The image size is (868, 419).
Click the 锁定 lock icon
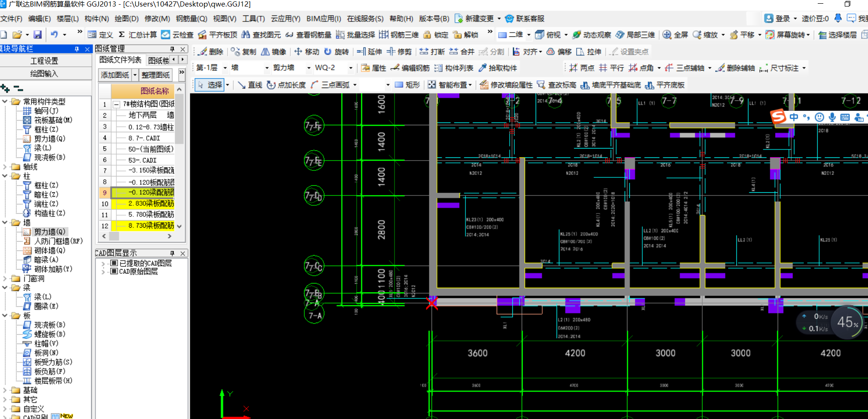436,34
